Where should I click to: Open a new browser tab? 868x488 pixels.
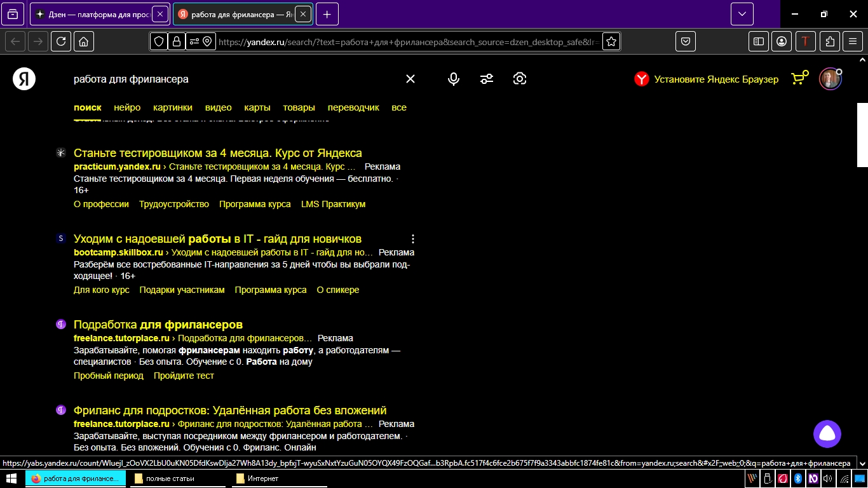tap(327, 14)
